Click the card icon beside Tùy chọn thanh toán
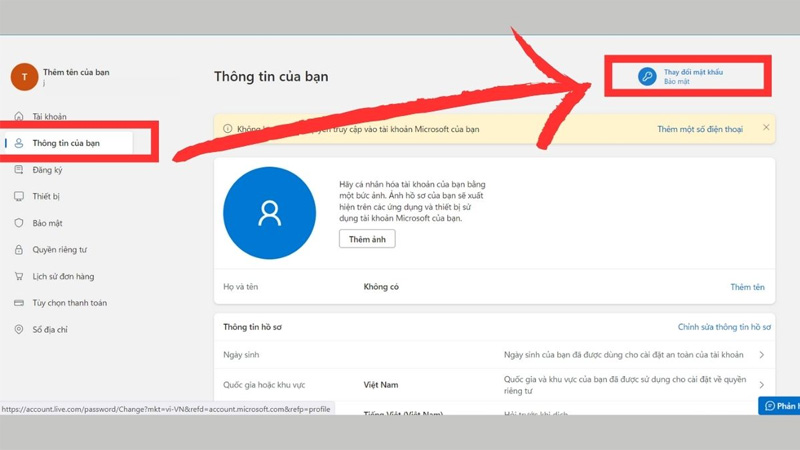800x450 pixels. (19, 303)
